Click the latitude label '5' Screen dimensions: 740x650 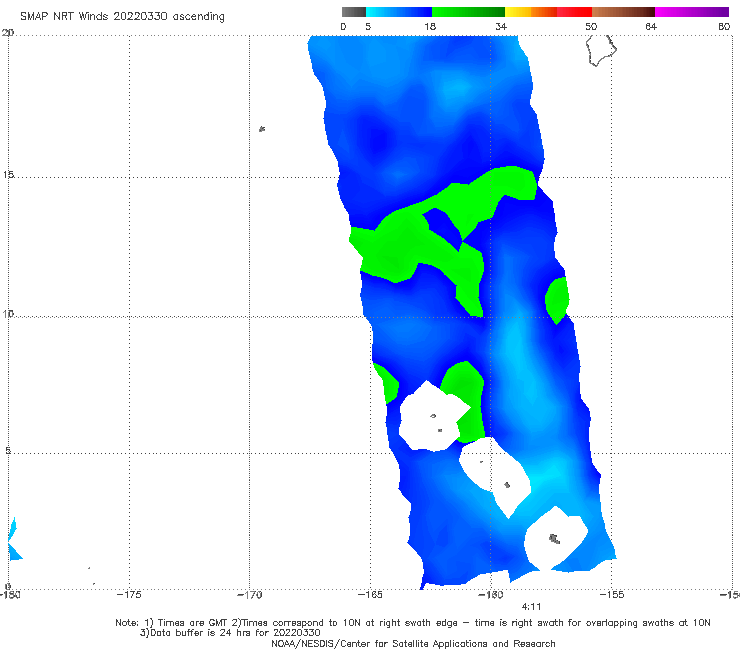click(x=8, y=450)
